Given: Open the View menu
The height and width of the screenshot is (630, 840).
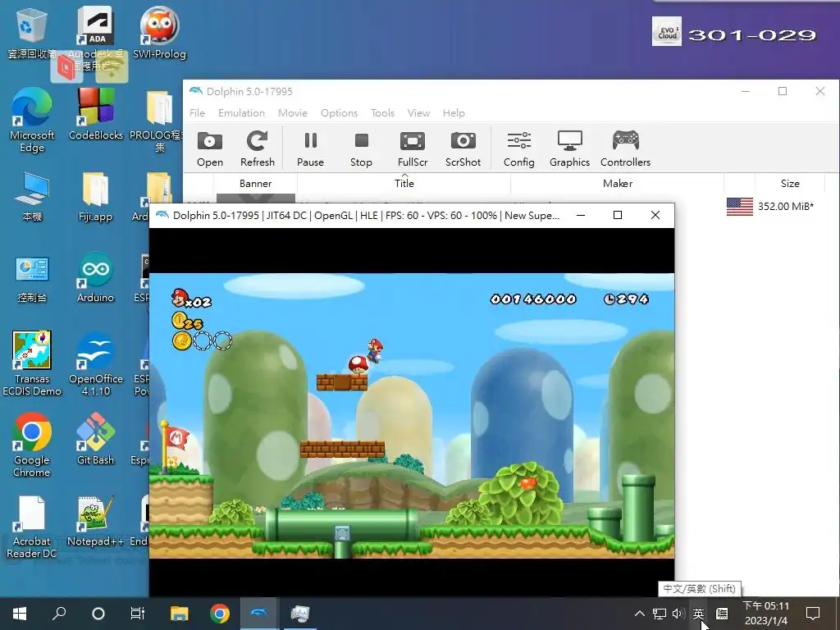Looking at the screenshot, I should [x=418, y=113].
